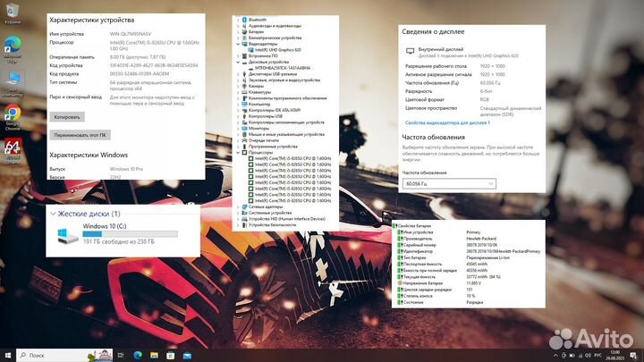Select the MTFDHBA256TCK disk device
Image resolution: width=644 pixels, height=362 pixels.
[x=283, y=68]
